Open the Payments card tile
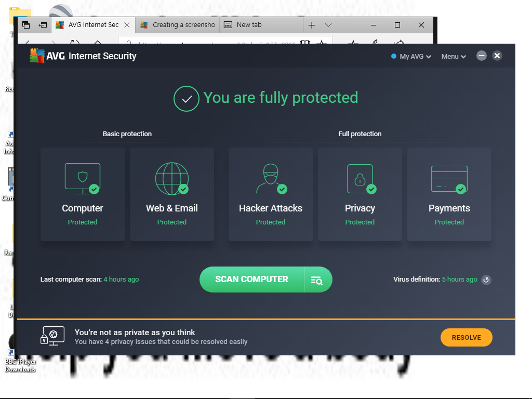The height and width of the screenshot is (399, 532). tap(449, 194)
